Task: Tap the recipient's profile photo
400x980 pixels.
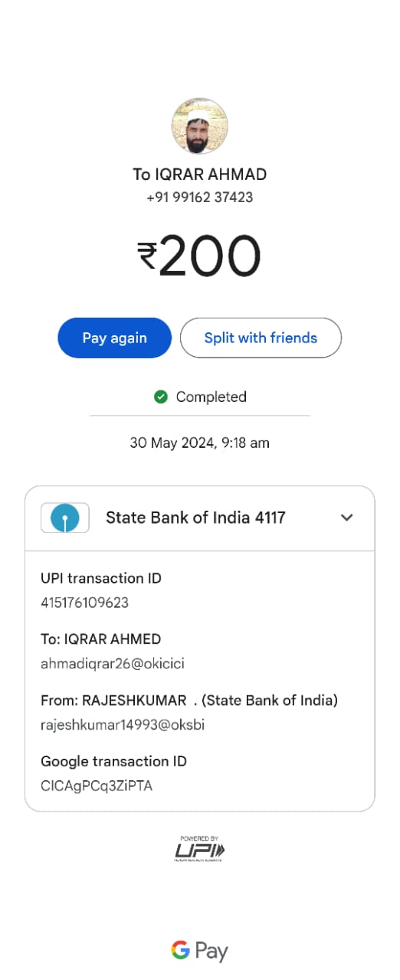Action: tap(199, 126)
